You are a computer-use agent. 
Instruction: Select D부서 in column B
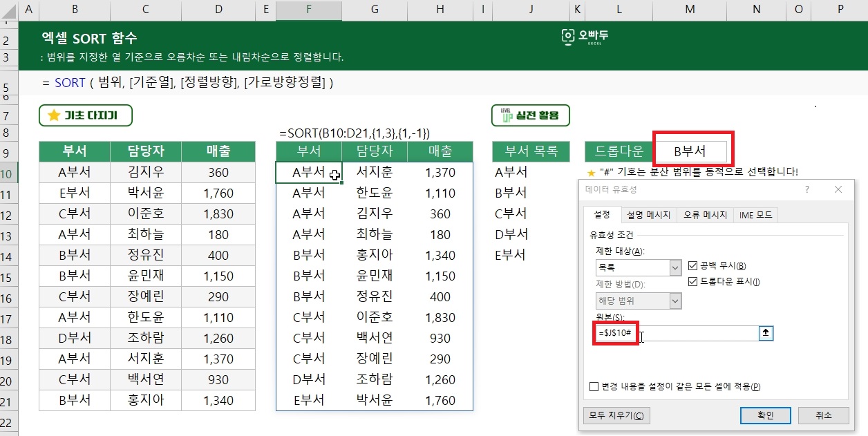tap(75, 338)
